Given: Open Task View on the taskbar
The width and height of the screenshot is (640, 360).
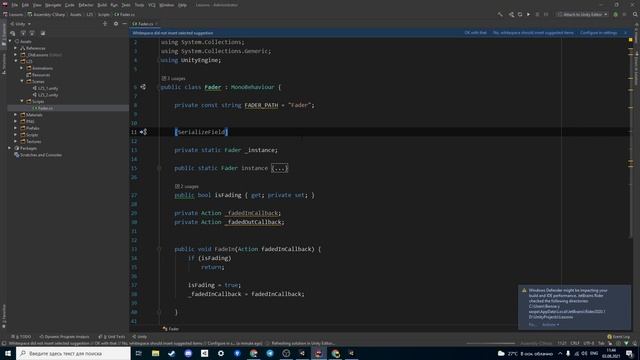Looking at the screenshot, I should click(x=138, y=353).
